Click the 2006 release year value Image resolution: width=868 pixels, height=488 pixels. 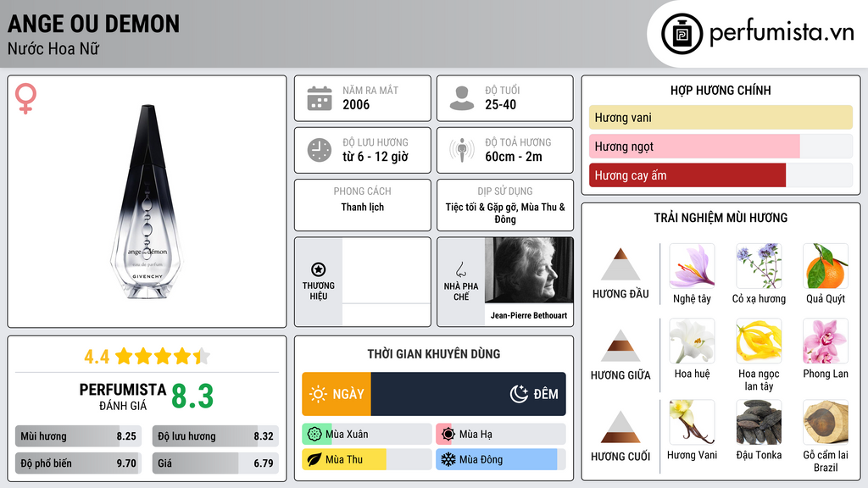pos(356,104)
